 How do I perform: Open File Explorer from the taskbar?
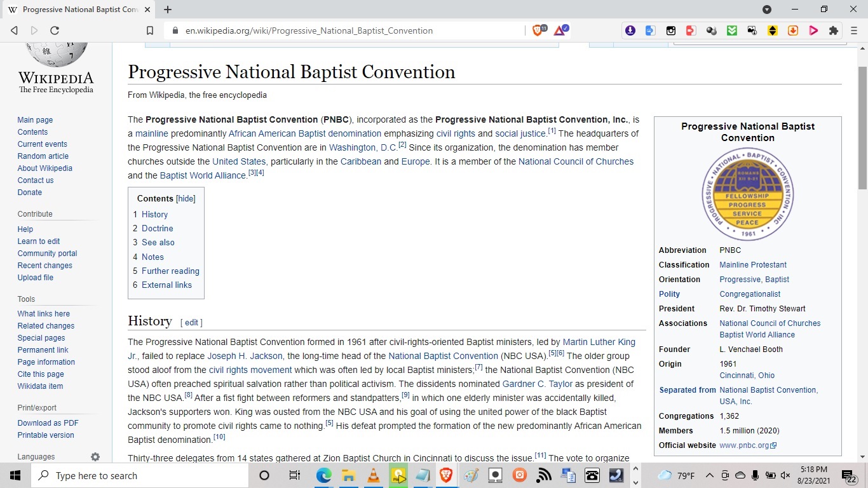pyautogui.click(x=348, y=475)
